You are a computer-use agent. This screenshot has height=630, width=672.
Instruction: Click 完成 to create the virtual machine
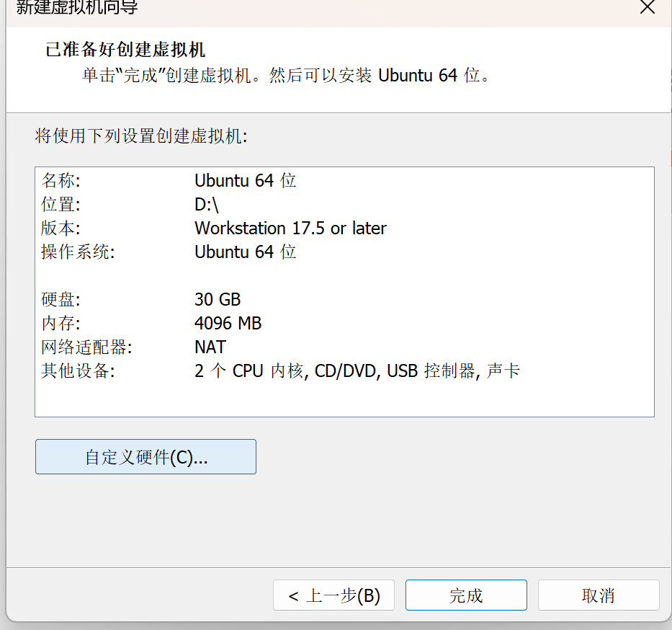point(466,595)
